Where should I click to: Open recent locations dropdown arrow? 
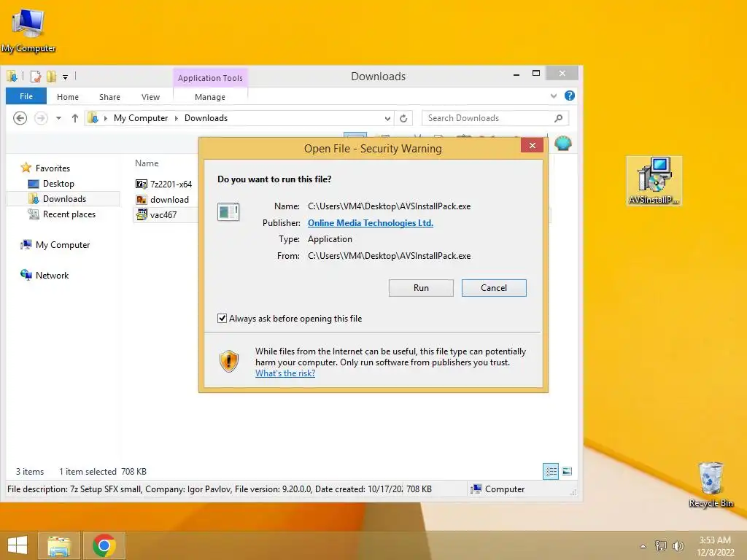[x=58, y=118]
